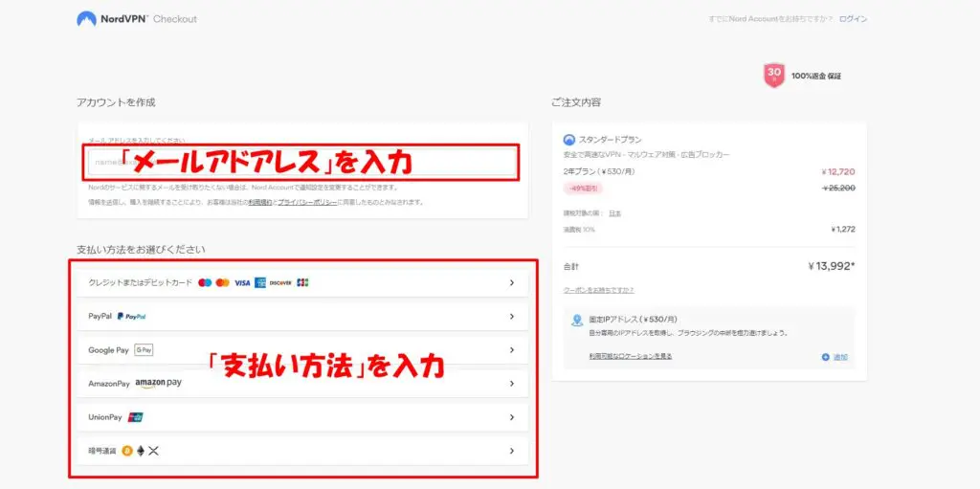Click the ¥13,992* total amount
Image resolution: width=980 pixels, height=489 pixels.
832,266
